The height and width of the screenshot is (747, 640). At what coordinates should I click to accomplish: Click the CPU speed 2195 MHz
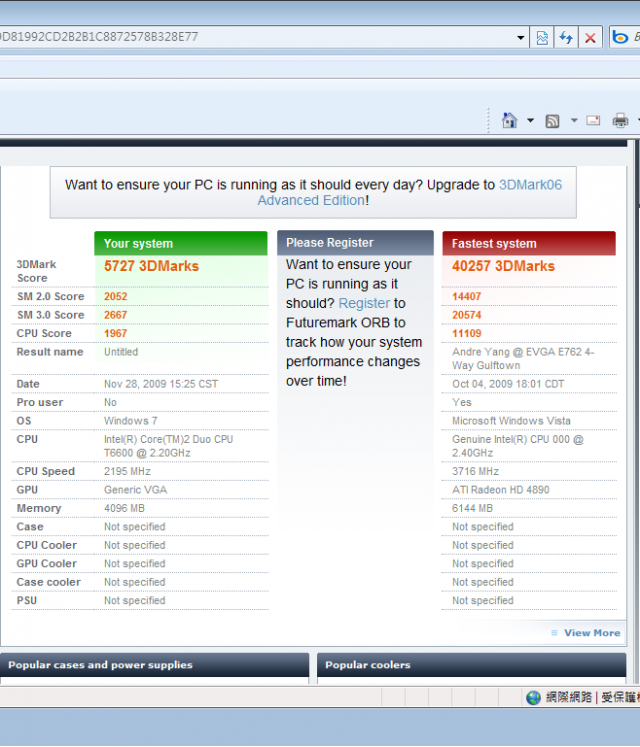tap(127, 472)
